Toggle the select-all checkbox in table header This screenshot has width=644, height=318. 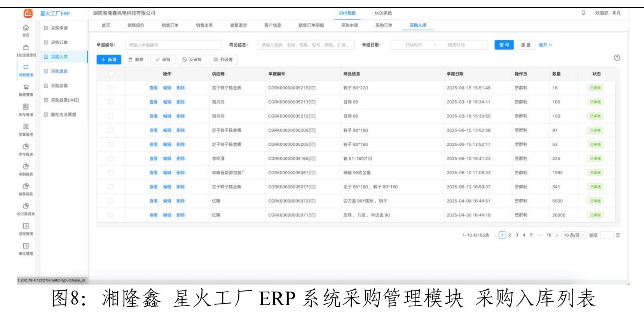pyautogui.click(x=111, y=74)
